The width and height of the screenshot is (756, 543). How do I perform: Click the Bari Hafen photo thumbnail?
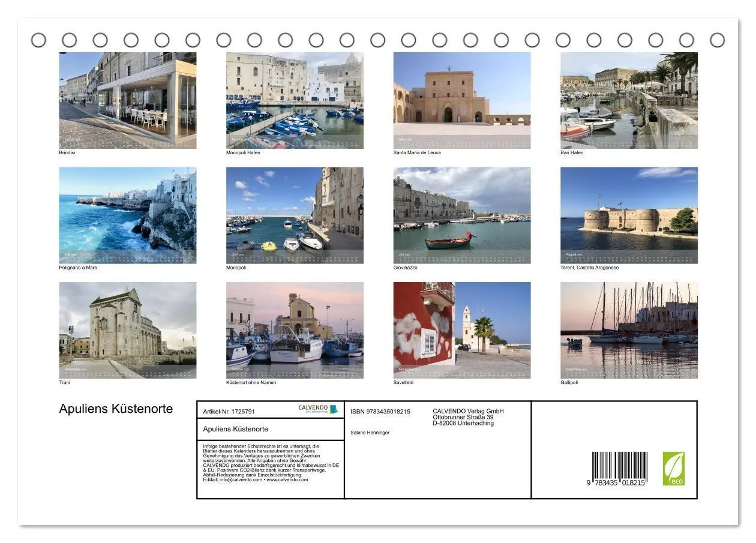point(629,100)
